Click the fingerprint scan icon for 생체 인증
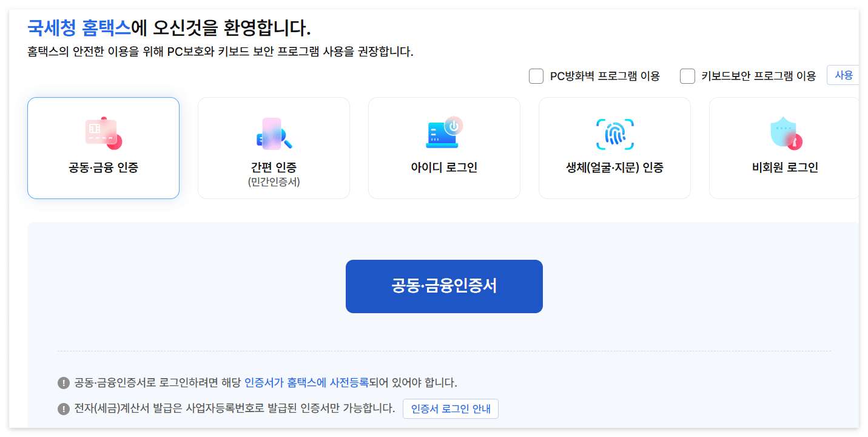Image resolution: width=868 pixels, height=437 pixels. (x=615, y=134)
